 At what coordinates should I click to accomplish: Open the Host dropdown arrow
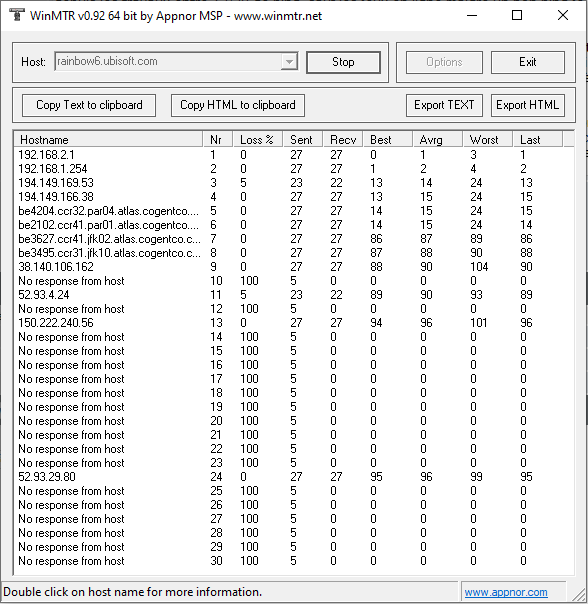[289, 62]
